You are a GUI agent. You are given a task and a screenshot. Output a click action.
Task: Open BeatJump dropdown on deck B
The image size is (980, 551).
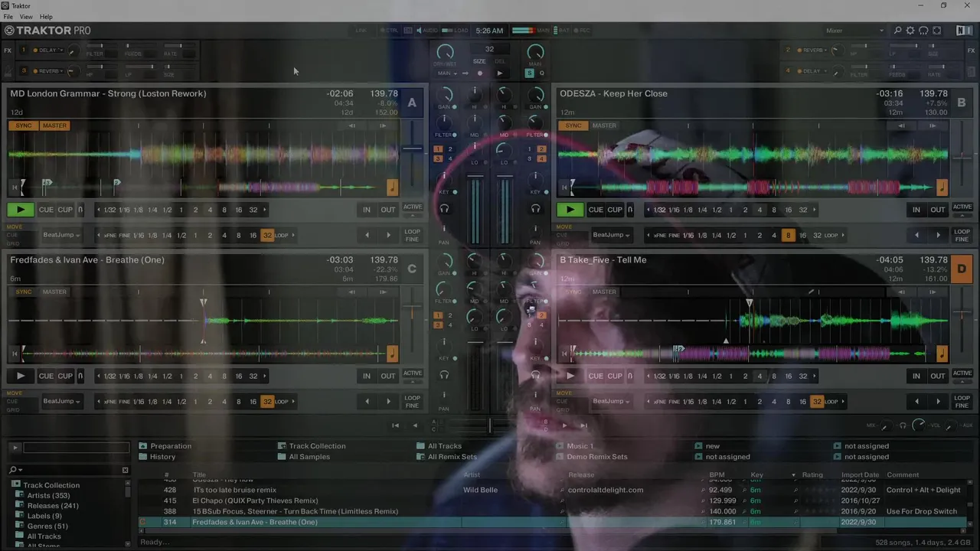point(611,235)
